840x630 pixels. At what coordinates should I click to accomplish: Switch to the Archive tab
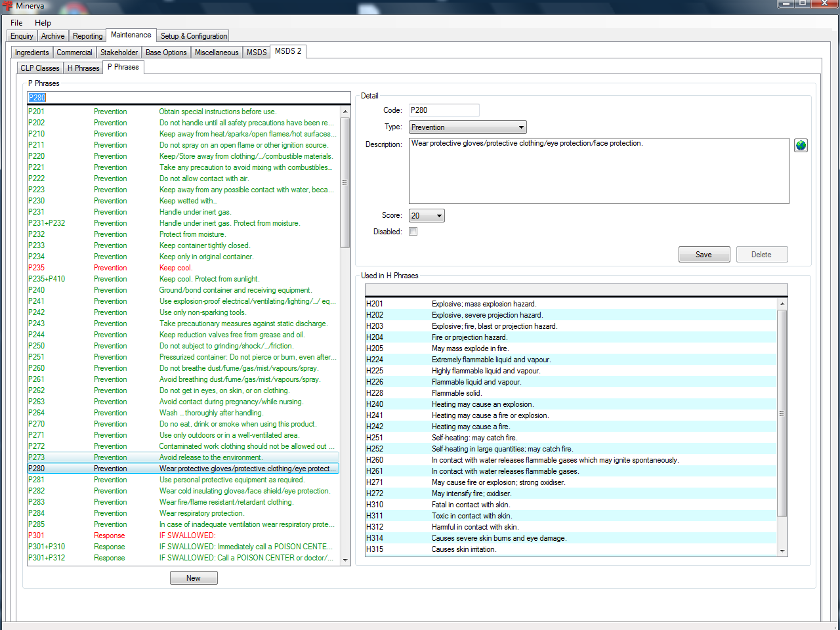(x=53, y=36)
